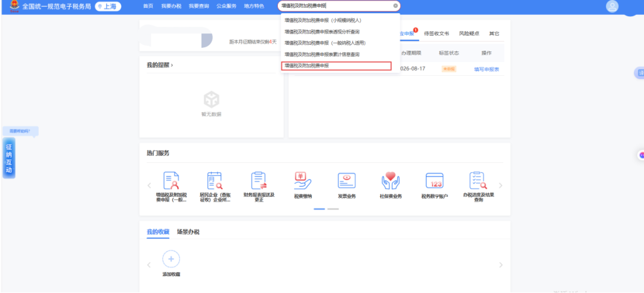Open the 征纳互动 side widget

click(x=9, y=158)
